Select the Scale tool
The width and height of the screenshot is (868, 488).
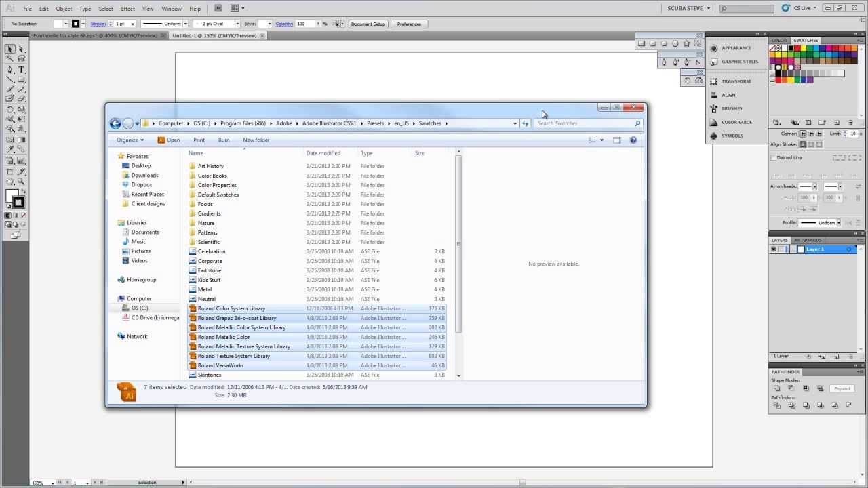[x=21, y=108]
